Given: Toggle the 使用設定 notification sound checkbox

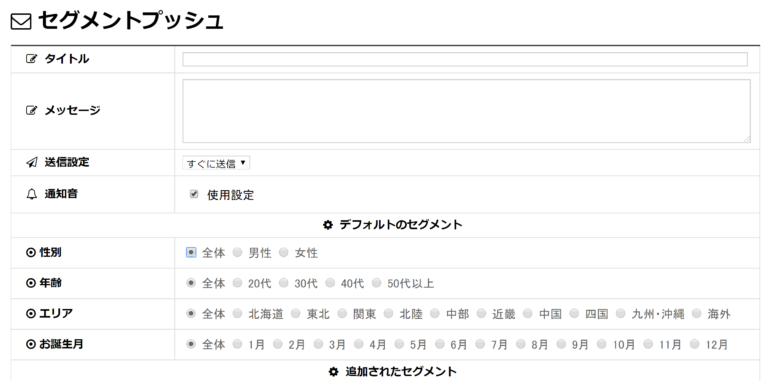Looking at the screenshot, I should [x=194, y=194].
